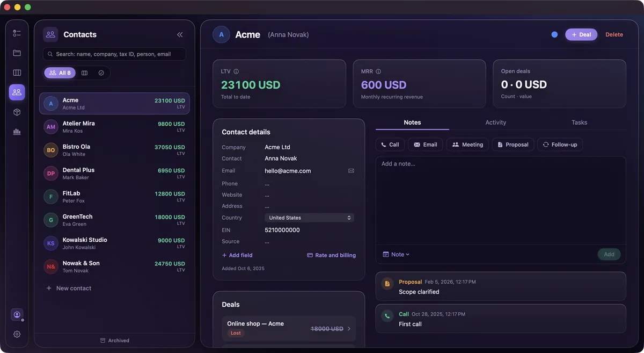Open the Country dropdown showing United States
Screen dimensions: 644x353
pos(309,218)
